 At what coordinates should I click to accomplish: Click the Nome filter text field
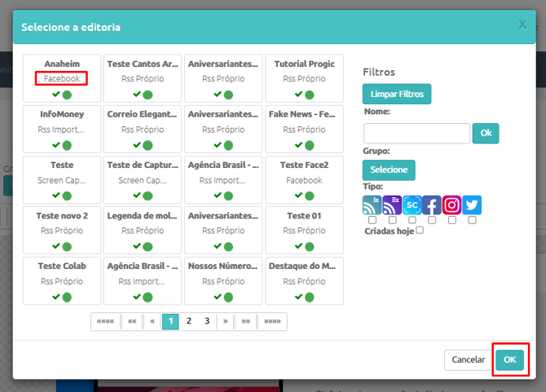tap(416, 134)
